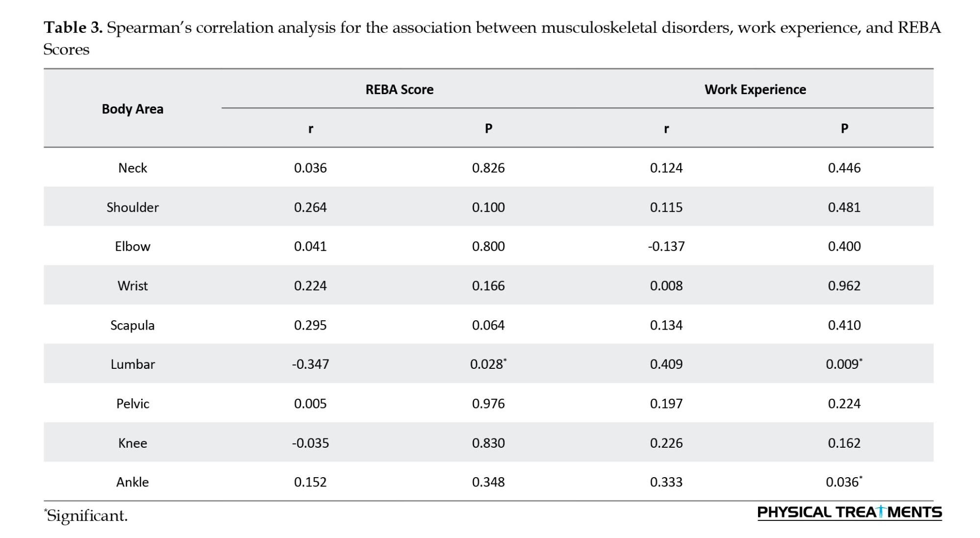
Task: Click the Knee row label
Action: [132, 443]
